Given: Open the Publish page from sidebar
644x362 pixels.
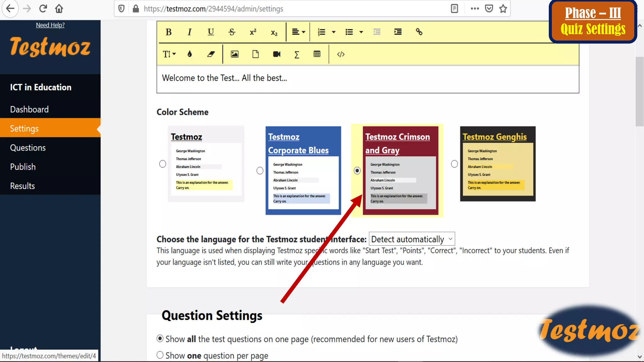Looking at the screenshot, I should pyautogui.click(x=23, y=167).
